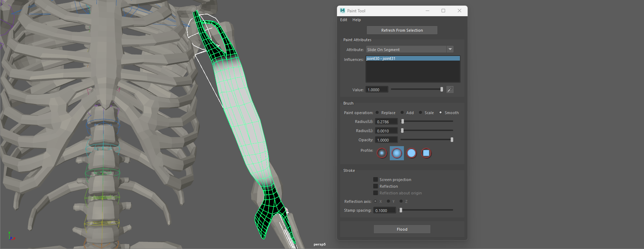
Task: Maximize the Paint Tool window
Action: point(443,11)
